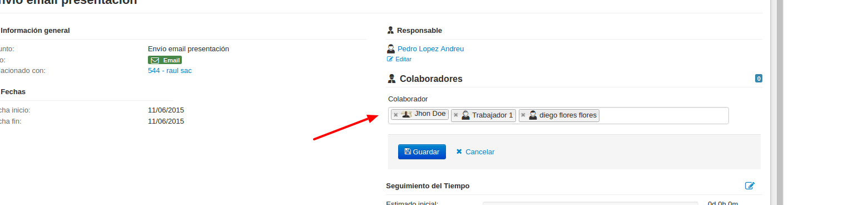Image resolution: width=868 pixels, height=205 pixels.
Task: Click Pedro Lopez Andreu avatar icon
Action: (x=391, y=49)
